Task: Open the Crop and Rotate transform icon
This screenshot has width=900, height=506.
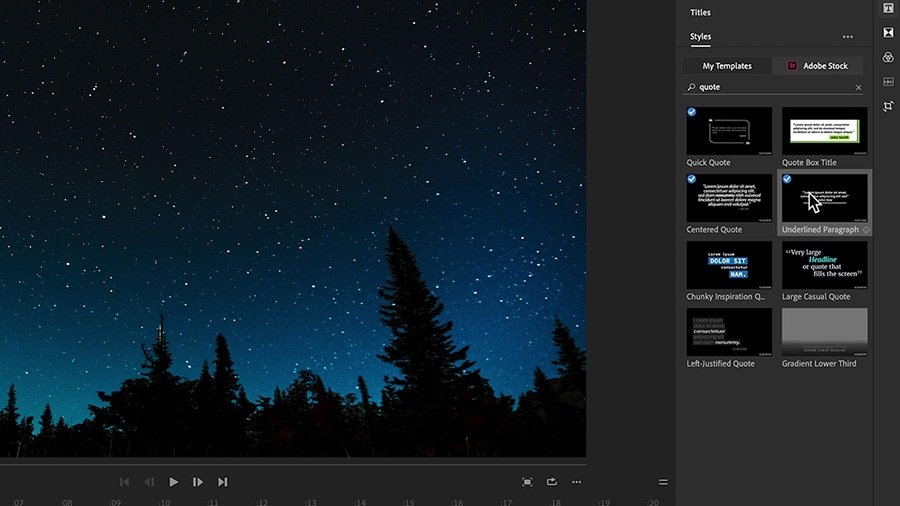Action: click(x=888, y=106)
